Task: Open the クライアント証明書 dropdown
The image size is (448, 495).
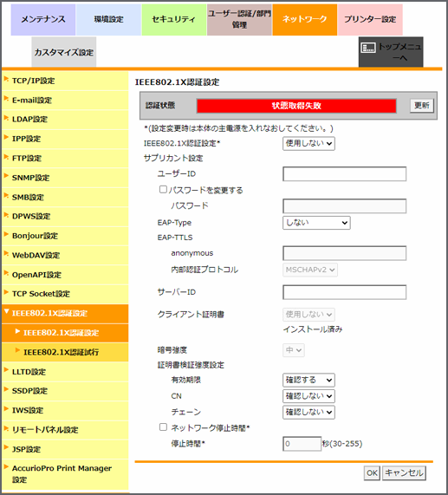Action: point(308,315)
